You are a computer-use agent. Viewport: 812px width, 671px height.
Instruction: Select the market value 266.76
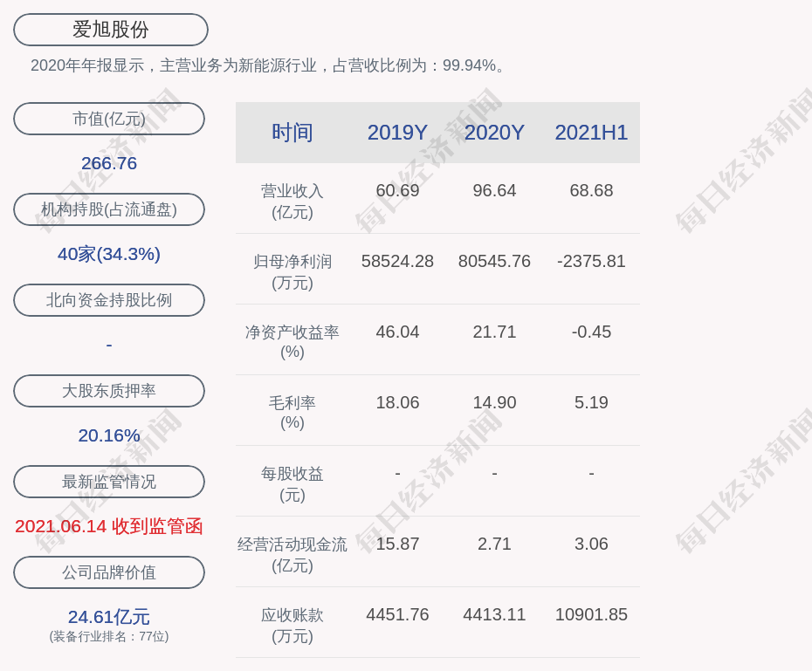tap(109, 163)
